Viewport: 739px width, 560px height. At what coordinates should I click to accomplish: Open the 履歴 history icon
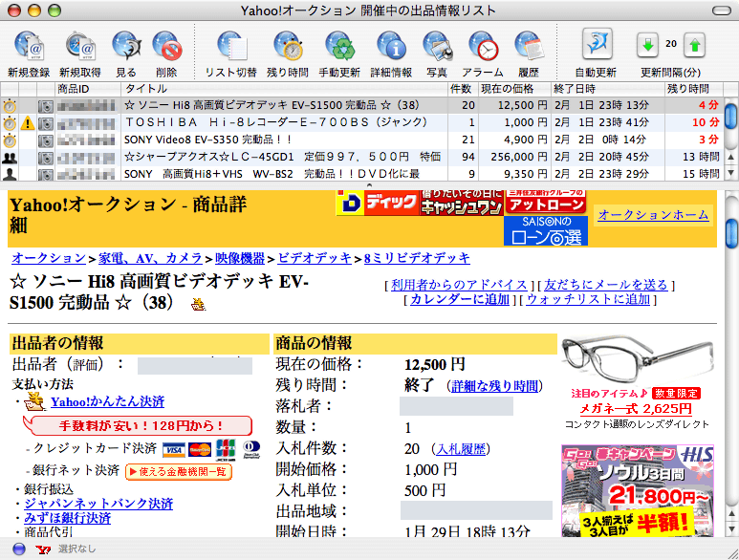[529, 46]
